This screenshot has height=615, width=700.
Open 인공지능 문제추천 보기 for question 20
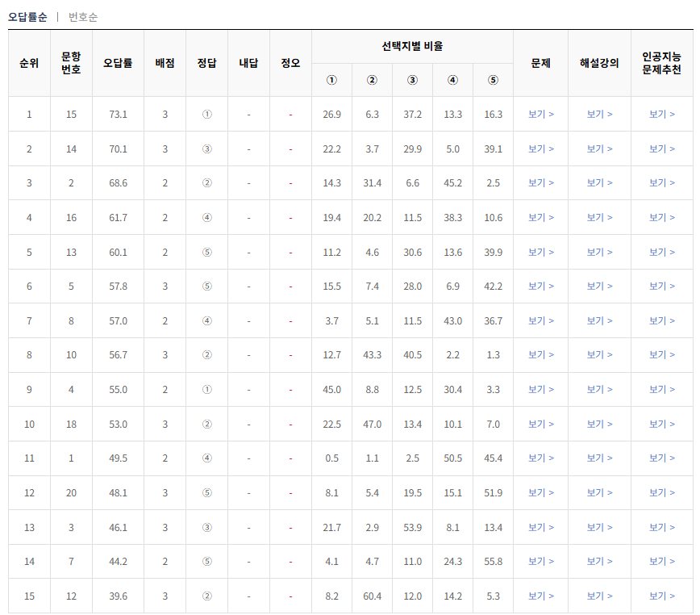coord(662,492)
